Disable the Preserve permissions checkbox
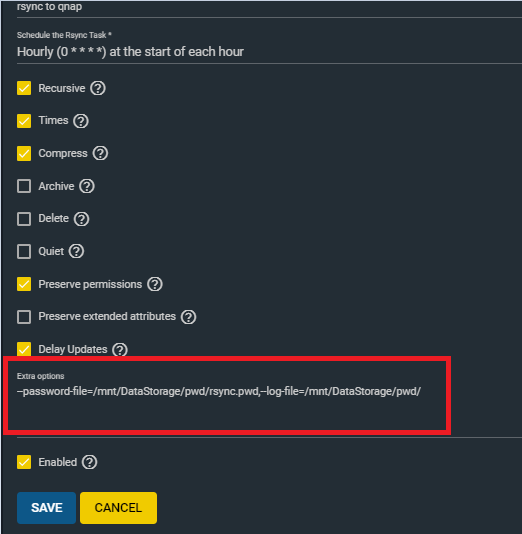 24,284
